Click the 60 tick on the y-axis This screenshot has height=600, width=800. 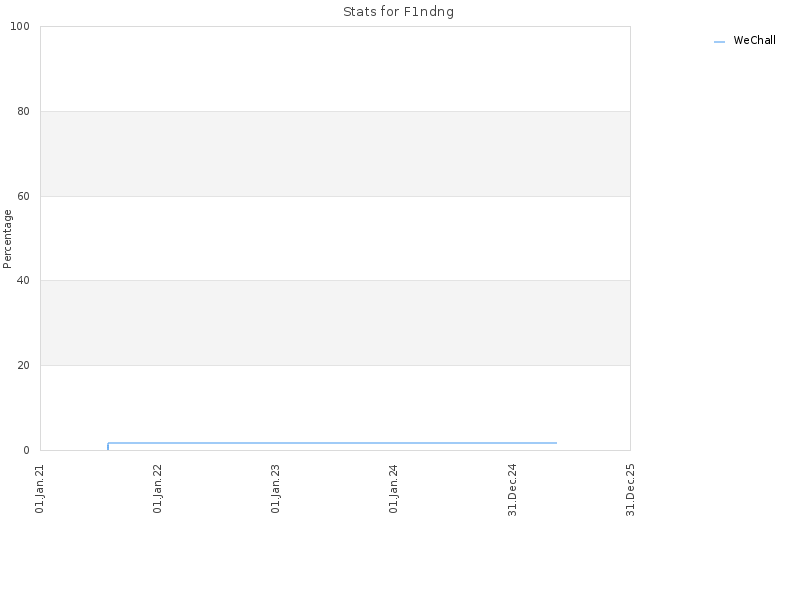(23, 196)
